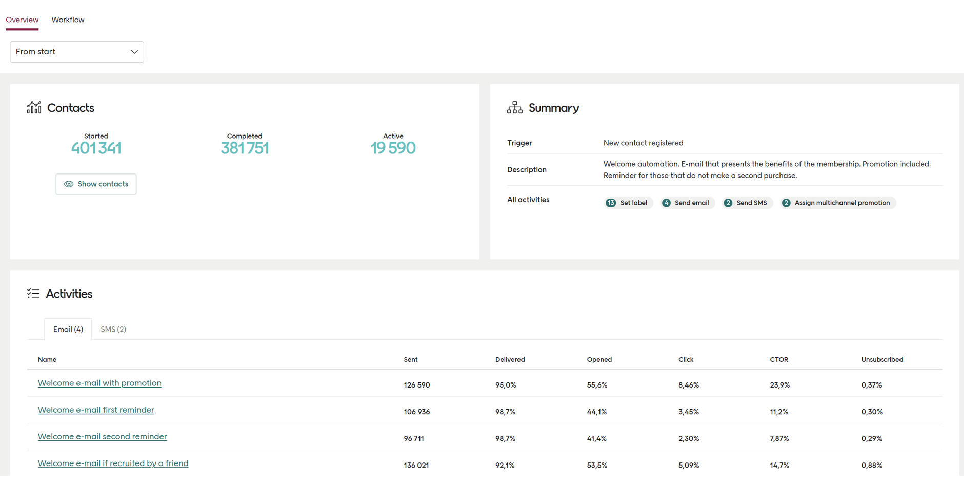Click the From start chevron arrow
Image resolution: width=980 pixels, height=483 pixels.
coord(134,51)
